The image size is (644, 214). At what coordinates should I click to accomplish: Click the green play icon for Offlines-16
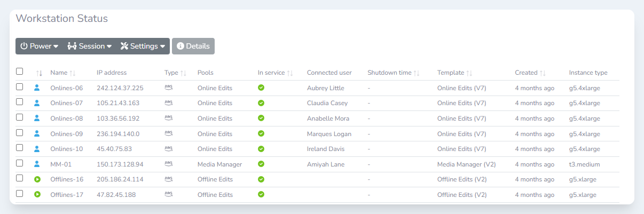(x=37, y=179)
